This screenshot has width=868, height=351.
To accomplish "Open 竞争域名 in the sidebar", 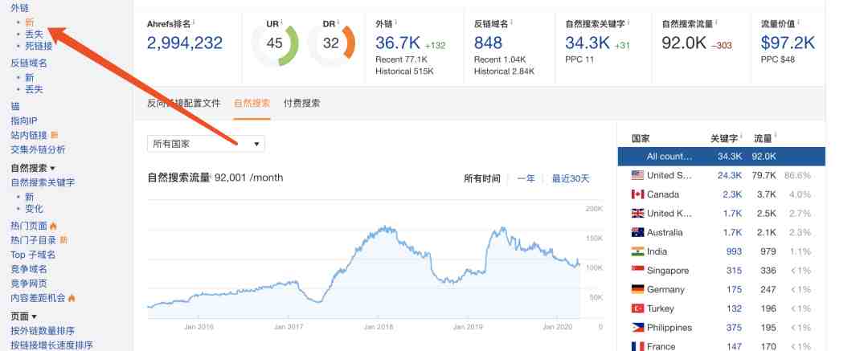I will [29, 269].
